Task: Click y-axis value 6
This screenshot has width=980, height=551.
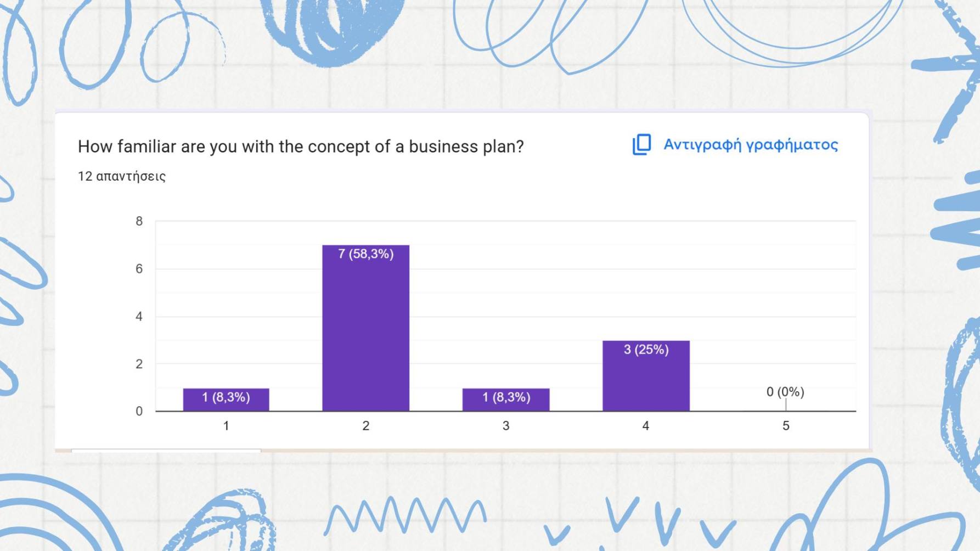Action: [139, 269]
